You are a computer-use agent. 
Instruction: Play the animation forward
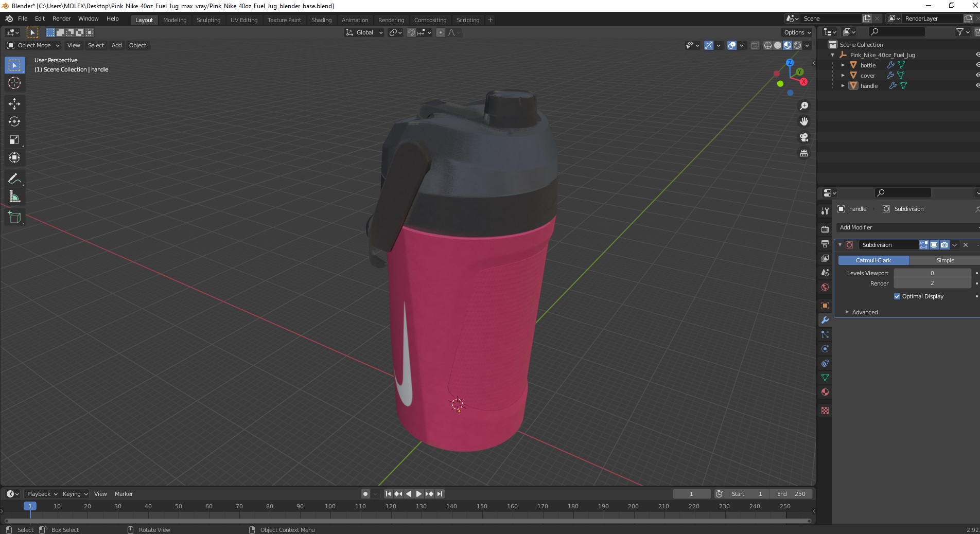419,494
